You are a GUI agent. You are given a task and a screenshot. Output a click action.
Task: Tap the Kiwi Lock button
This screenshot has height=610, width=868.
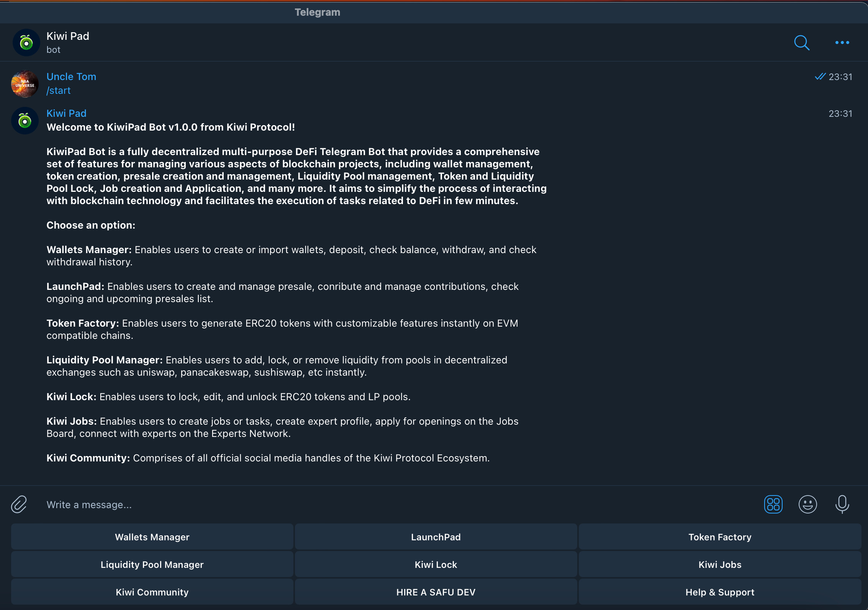coord(436,564)
